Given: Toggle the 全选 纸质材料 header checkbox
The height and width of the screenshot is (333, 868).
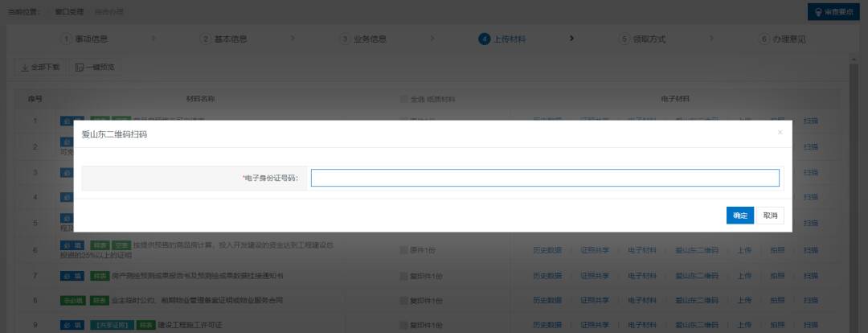Looking at the screenshot, I should point(404,99).
